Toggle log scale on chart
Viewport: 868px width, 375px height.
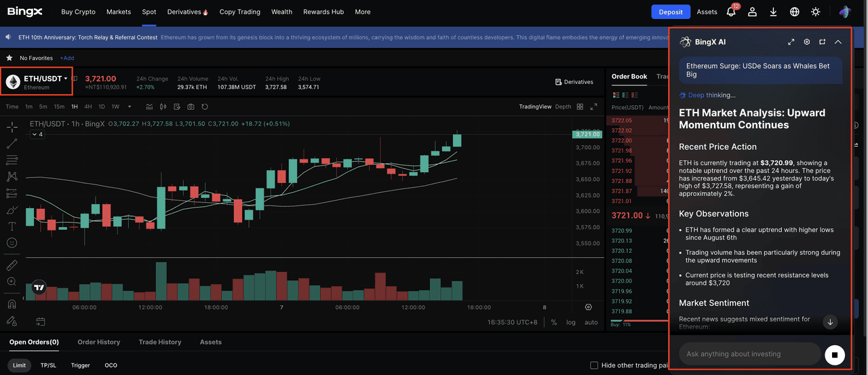click(571, 322)
